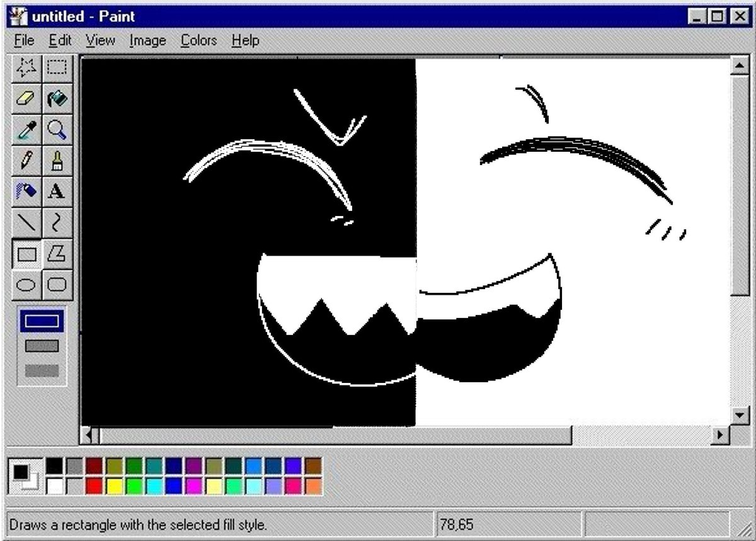The image size is (756, 541).
Task: Minimize the Paint window
Action: 697,16
